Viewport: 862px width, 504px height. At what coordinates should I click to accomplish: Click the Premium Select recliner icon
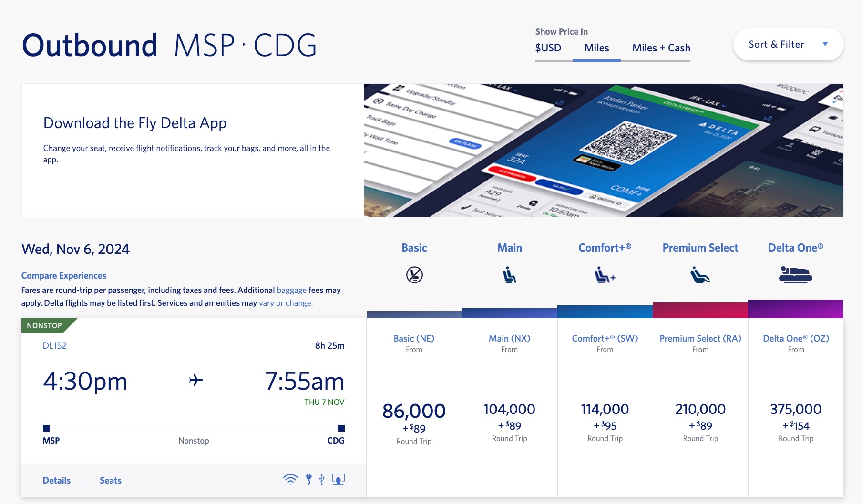(700, 275)
